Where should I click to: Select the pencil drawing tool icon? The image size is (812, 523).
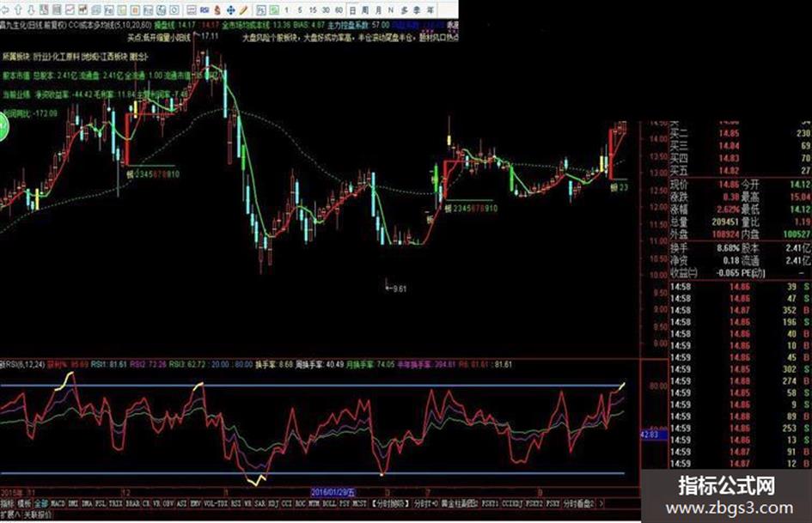[243, 9]
